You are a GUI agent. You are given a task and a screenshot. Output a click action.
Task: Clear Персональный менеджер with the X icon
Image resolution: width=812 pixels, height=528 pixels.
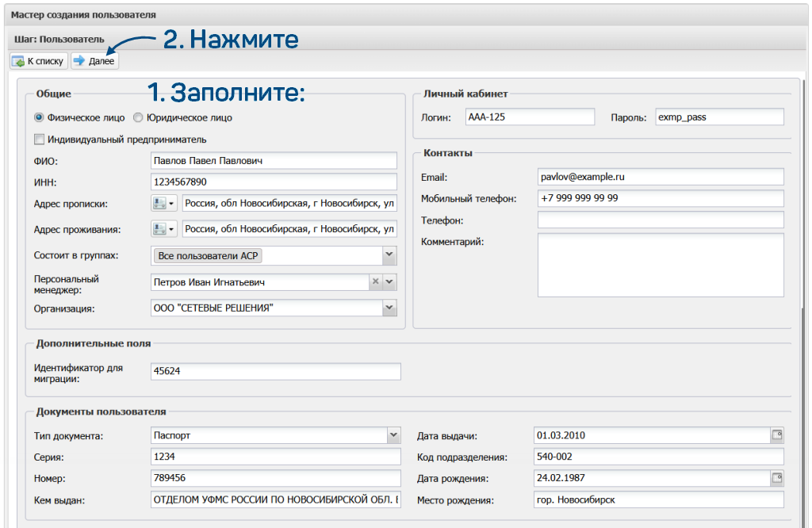375,282
